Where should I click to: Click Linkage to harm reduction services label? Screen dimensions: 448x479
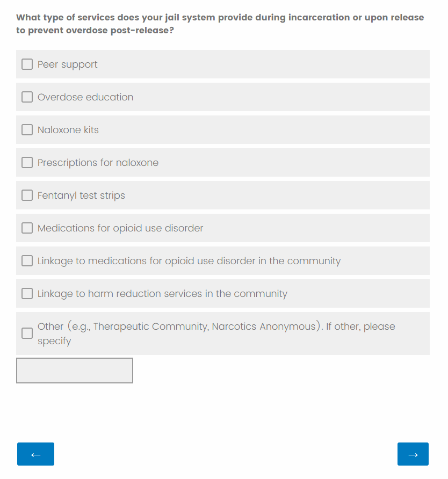tap(162, 294)
